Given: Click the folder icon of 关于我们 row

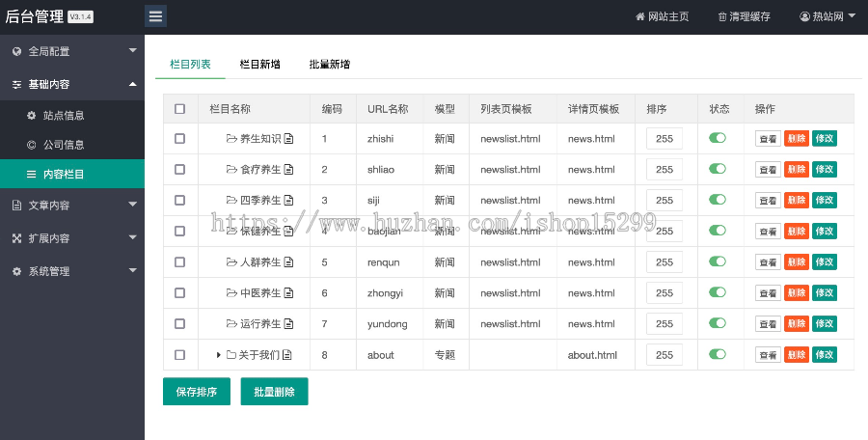Looking at the screenshot, I should [231, 355].
